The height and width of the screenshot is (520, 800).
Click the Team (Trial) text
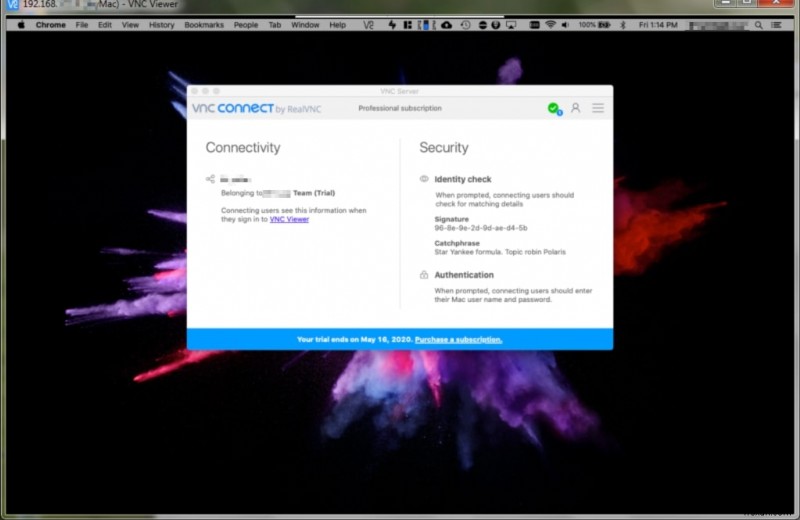tap(314, 193)
